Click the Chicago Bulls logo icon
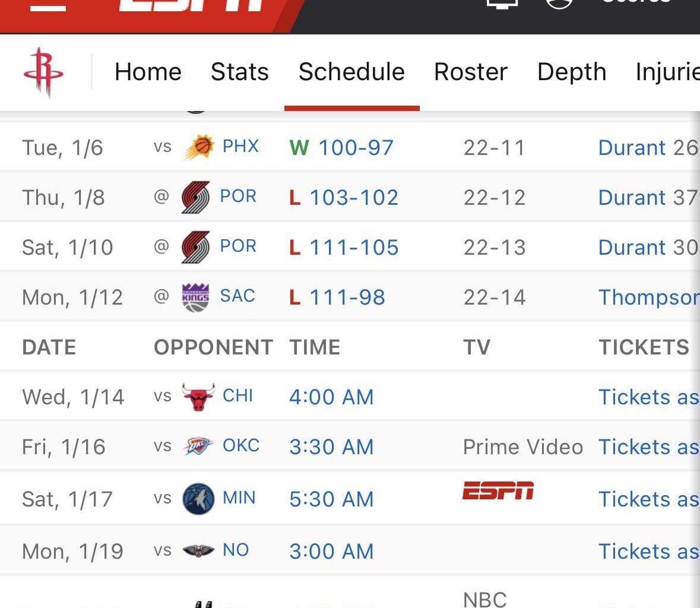 (198, 397)
